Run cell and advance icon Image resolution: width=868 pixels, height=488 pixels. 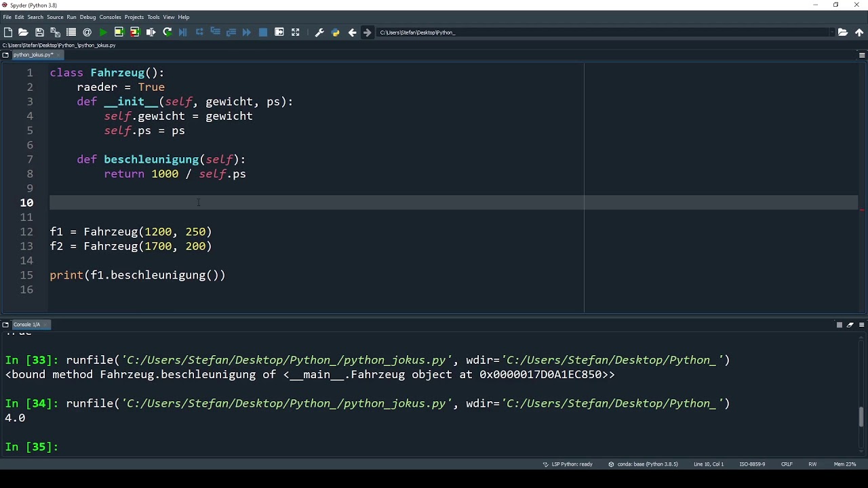click(x=134, y=33)
